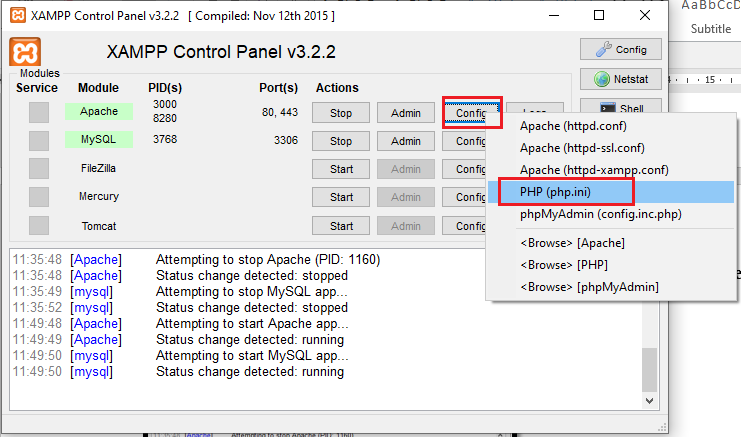The image size is (741, 437).
Task: Click the log scrollbar thumb
Action: [649, 370]
